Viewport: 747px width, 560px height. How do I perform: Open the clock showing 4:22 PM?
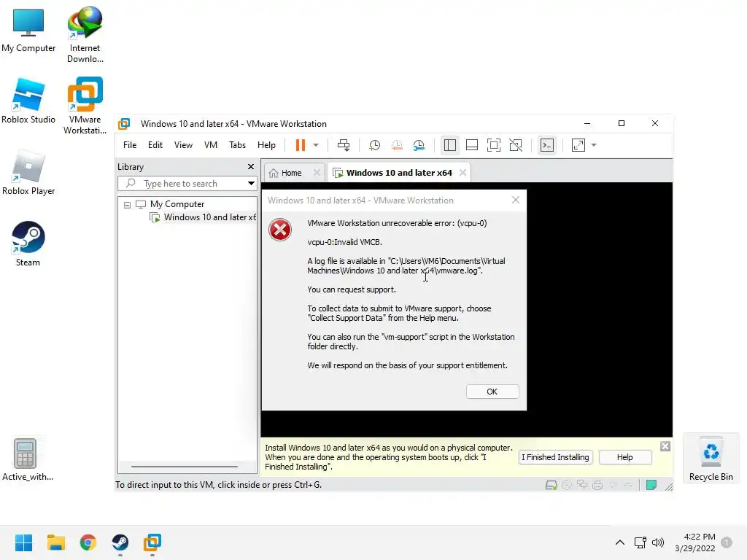695,542
